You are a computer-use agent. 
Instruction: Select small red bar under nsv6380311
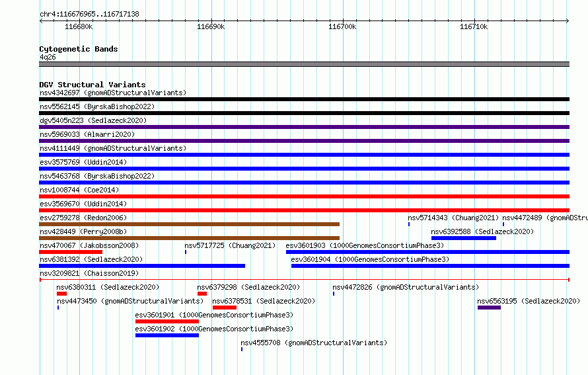click(61, 294)
